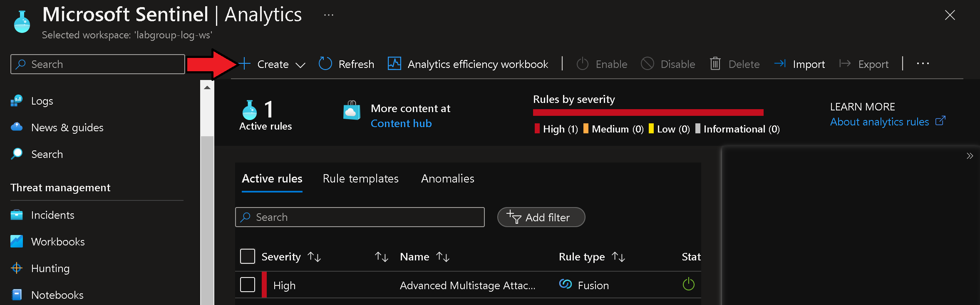Open Logs from the sidebar icon

pos(17,101)
